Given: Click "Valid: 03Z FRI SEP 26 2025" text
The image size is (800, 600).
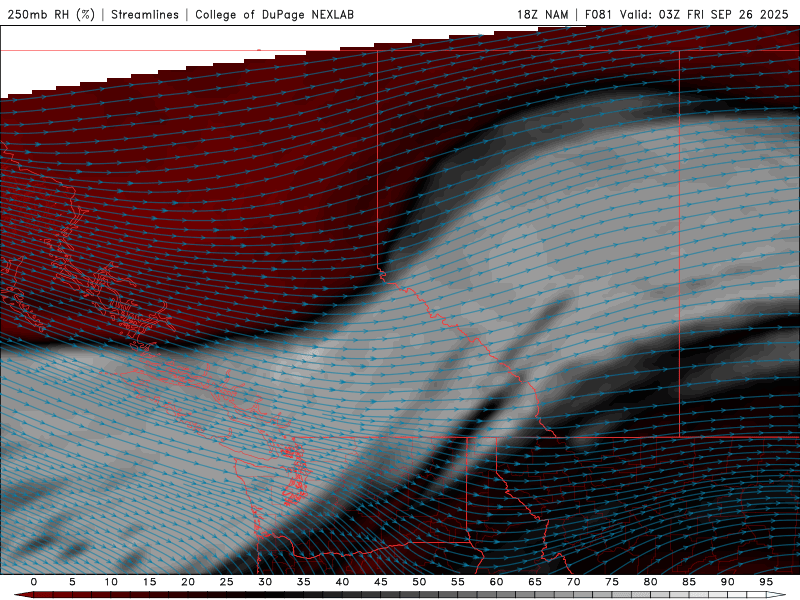Looking at the screenshot, I should (x=704, y=15).
